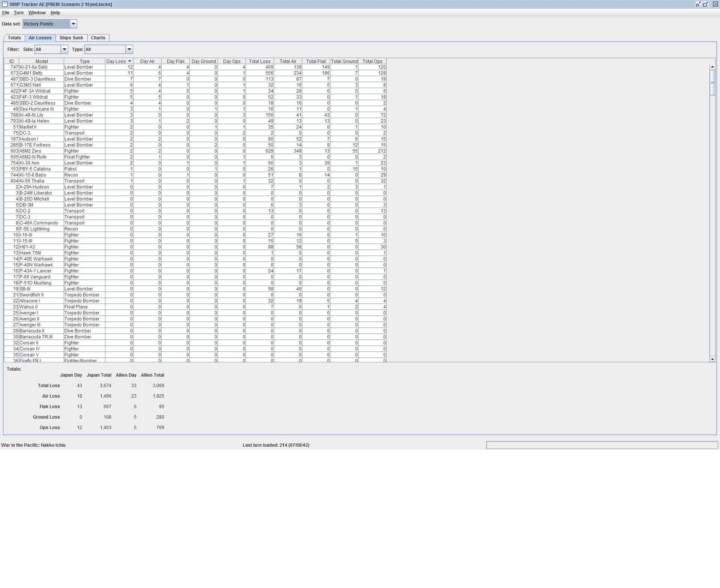
Task: Expand the Side filter dropdown
Action: point(64,49)
